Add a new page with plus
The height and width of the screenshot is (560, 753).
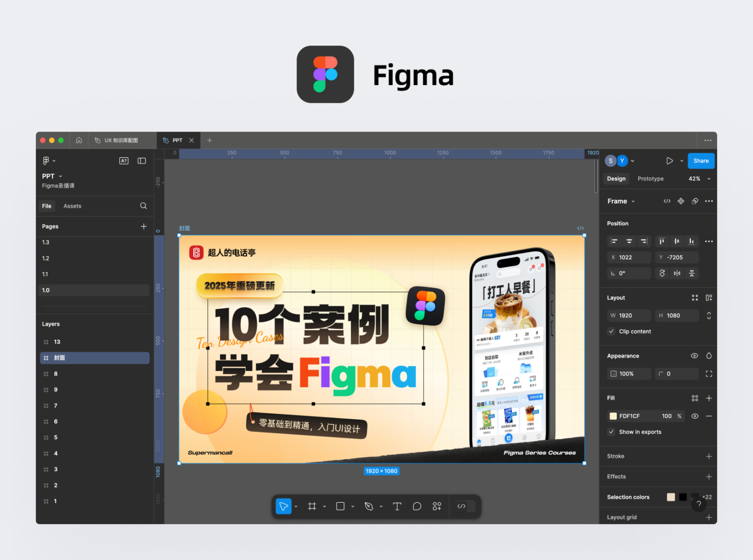[x=144, y=226]
